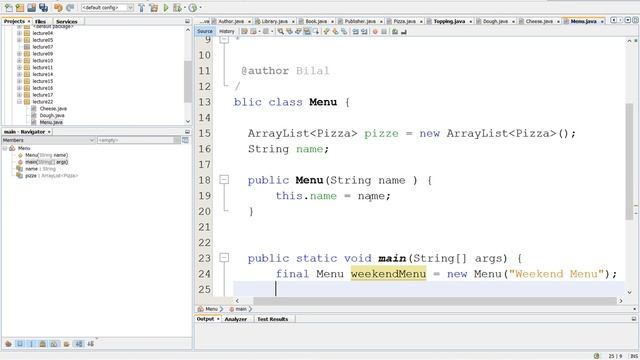This screenshot has height=360, width=640.
Task: Select the lecture11 package in tree
Action: coord(42,67)
